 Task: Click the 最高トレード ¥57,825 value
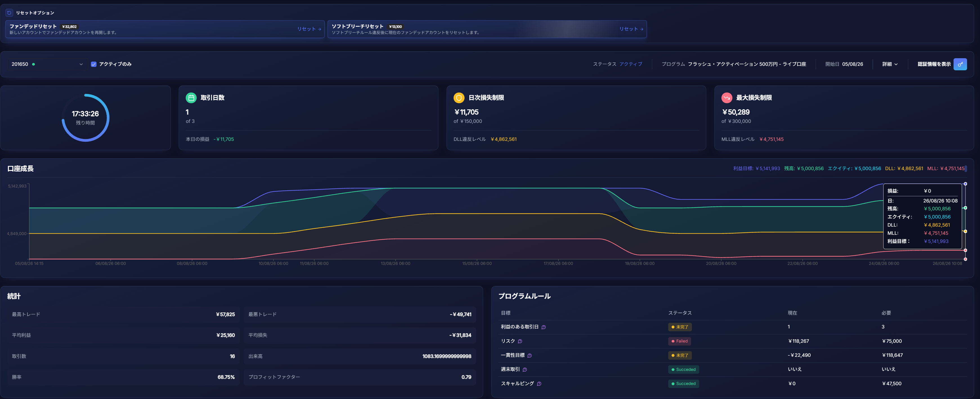(x=225, y=314)
